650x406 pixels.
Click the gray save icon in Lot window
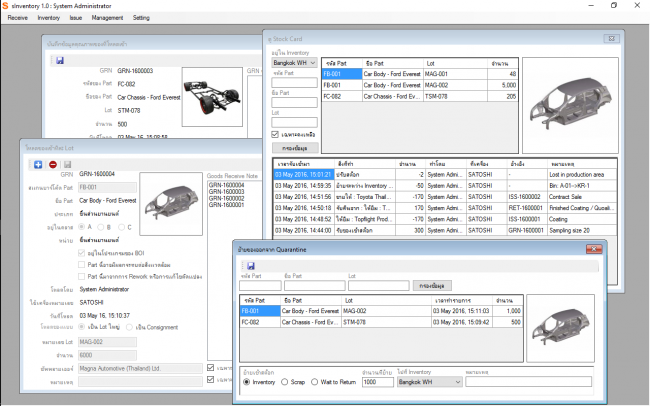67,164
